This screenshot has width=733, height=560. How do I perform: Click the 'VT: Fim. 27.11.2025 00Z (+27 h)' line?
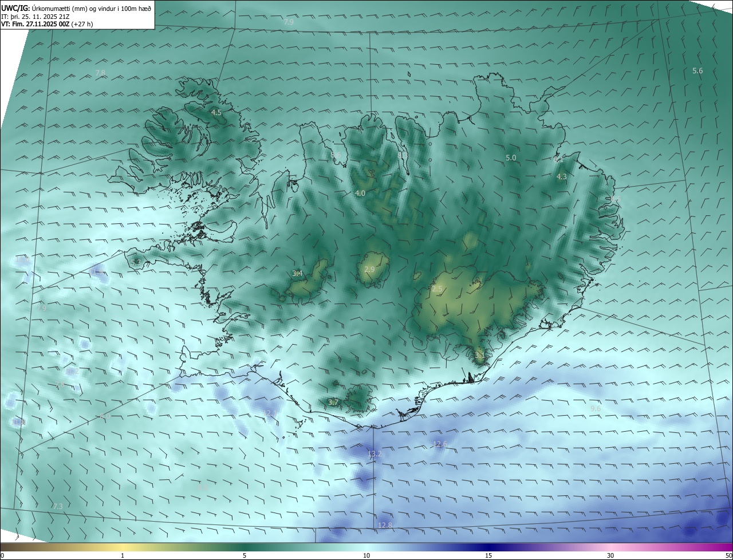(x=48, y=24)
